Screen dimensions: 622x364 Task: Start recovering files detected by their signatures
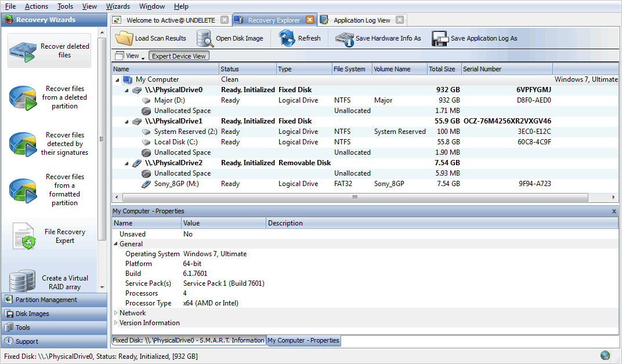click(49, 144)
